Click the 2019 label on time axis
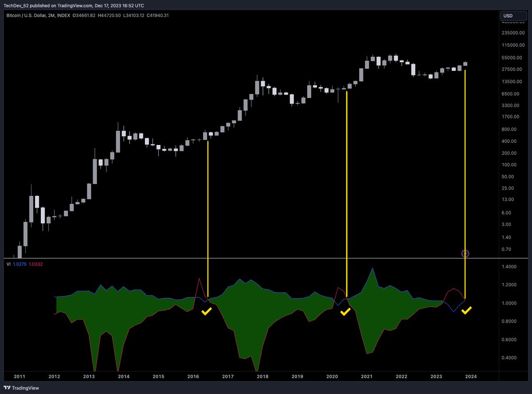Viewport: 532px width, 394px height. pyautogui.click(x=297, y=376)
